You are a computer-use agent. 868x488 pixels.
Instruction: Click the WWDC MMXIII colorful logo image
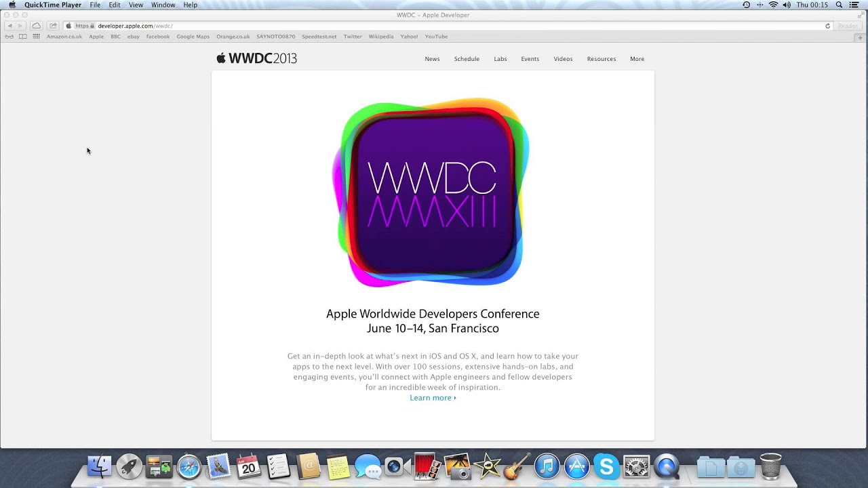pos(431,193)
